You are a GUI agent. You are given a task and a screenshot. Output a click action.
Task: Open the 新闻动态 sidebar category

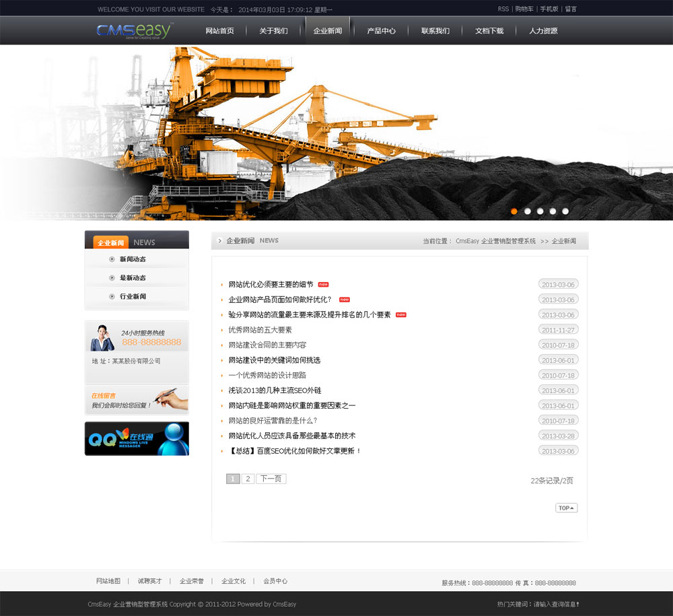coord(133,259)
